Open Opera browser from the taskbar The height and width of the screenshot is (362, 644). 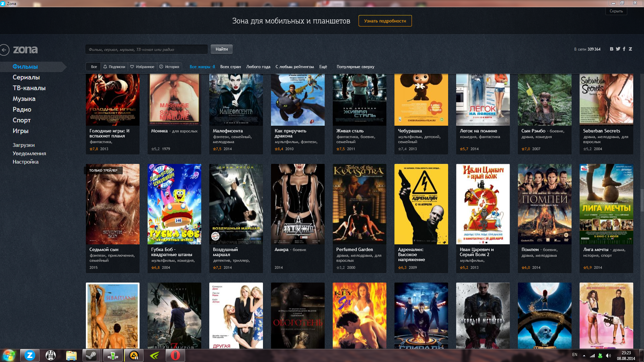pyautogui.click(x=175, y=355)
